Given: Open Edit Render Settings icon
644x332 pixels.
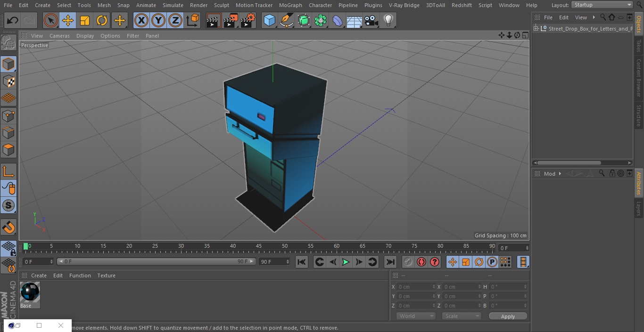Looking at the screenshot, I should (248, 20).
